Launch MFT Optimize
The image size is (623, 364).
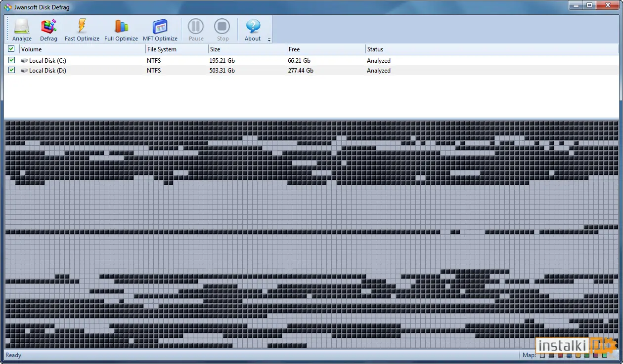(x=160, y=30)
